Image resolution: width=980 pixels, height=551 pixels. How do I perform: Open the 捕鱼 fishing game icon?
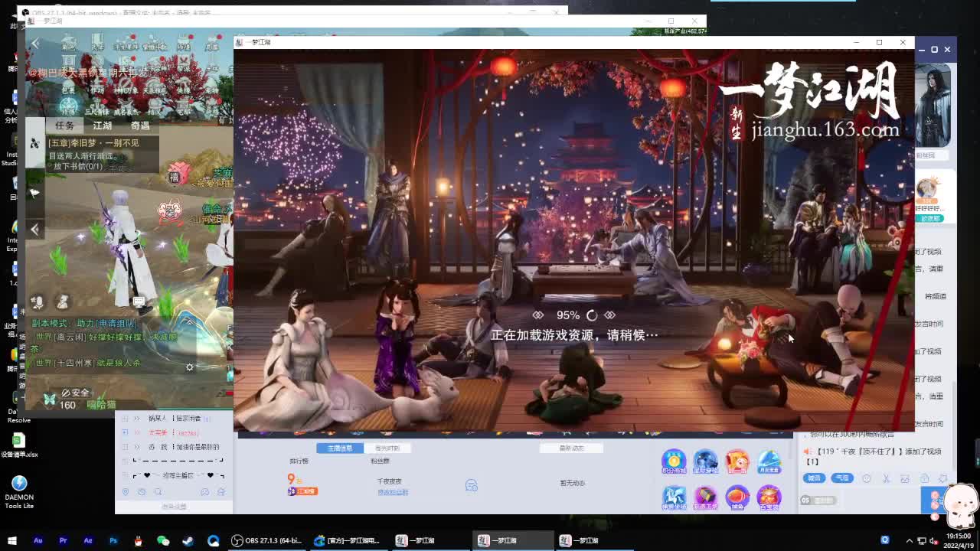[737, 497]
